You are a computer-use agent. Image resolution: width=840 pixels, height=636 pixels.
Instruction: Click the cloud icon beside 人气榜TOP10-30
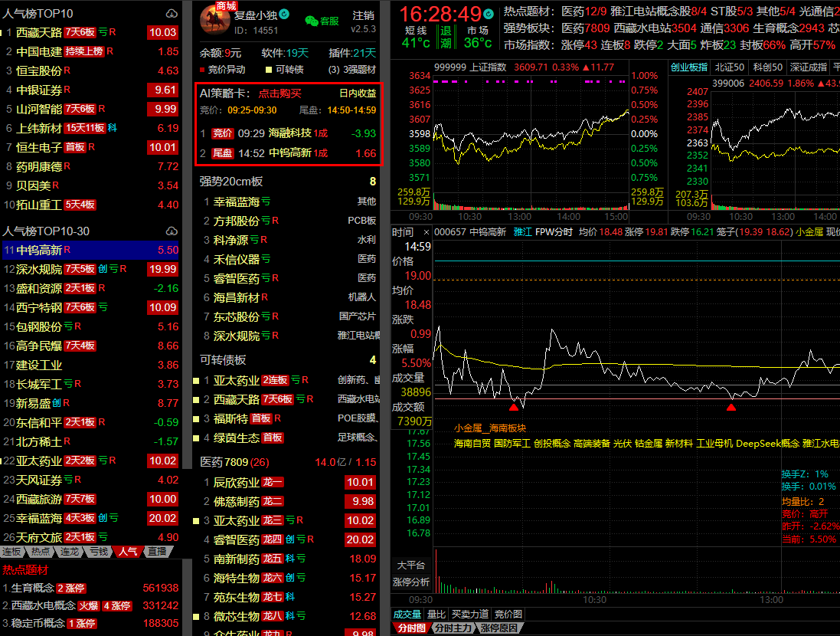click(x=172, y=231)
